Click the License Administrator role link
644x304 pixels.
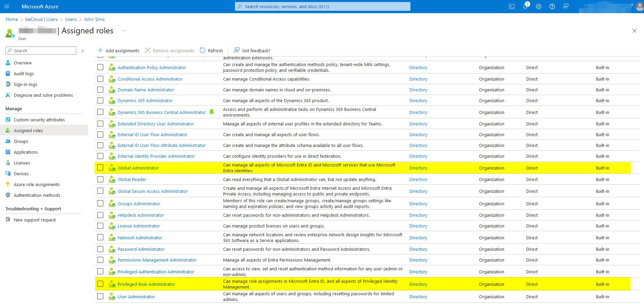coord(139,226)
